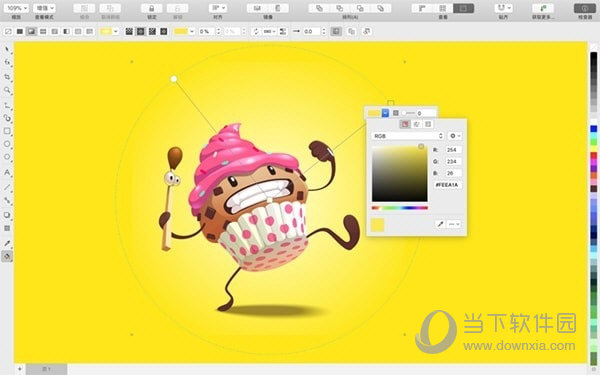The width and height of the screenshot is (600, 375).
Task: Choose Fountain fill type
Action: [31, 31]
